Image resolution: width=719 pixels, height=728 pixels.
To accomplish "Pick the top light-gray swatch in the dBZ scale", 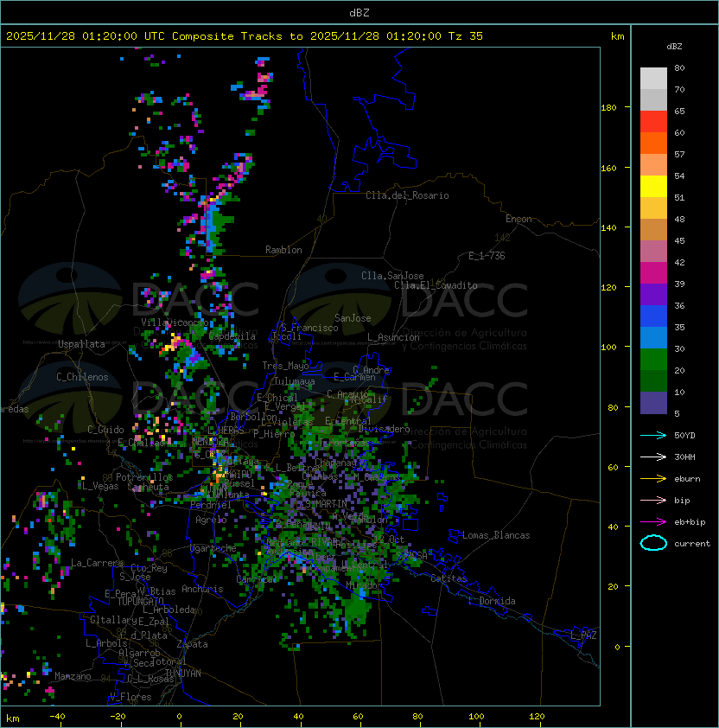I will pyautogui.click(x=653, y=79).
